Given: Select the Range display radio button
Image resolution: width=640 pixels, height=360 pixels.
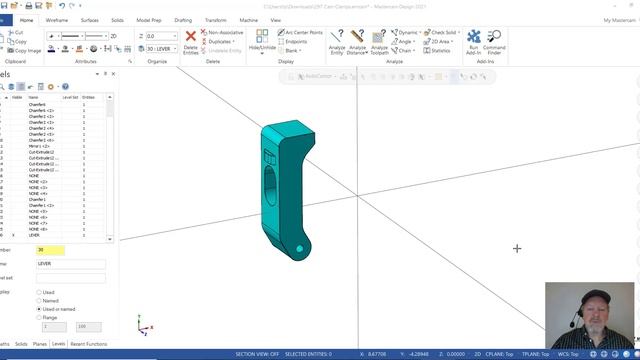Looking at the screenshot, I should pos(39,318).
